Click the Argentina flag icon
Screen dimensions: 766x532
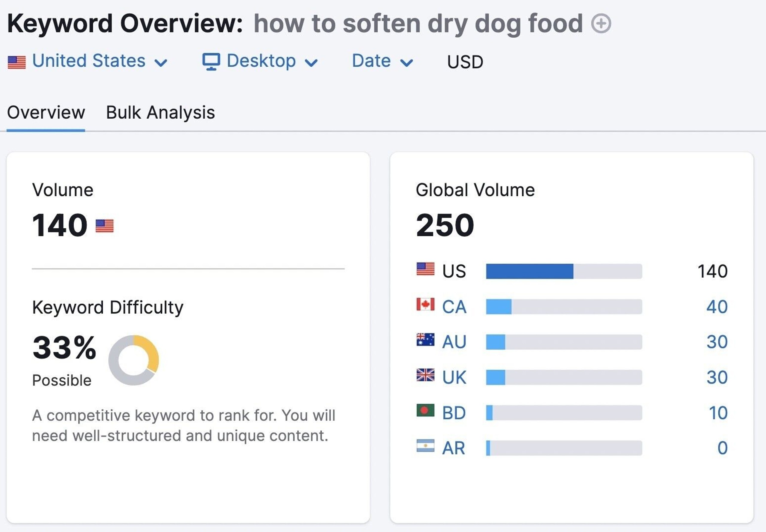click(x=425, y=446)
